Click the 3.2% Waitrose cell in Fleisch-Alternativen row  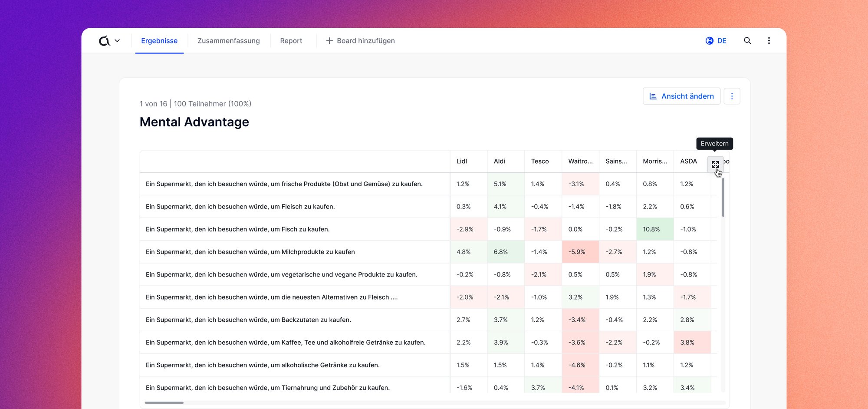(x=581, y=297)
